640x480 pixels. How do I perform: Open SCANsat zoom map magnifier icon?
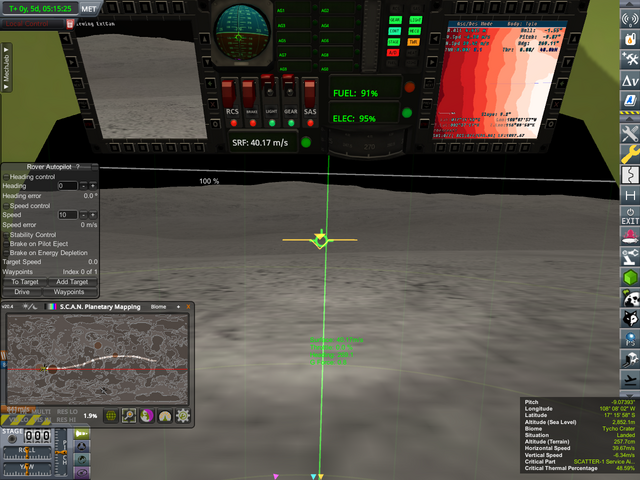coord(129,416)
